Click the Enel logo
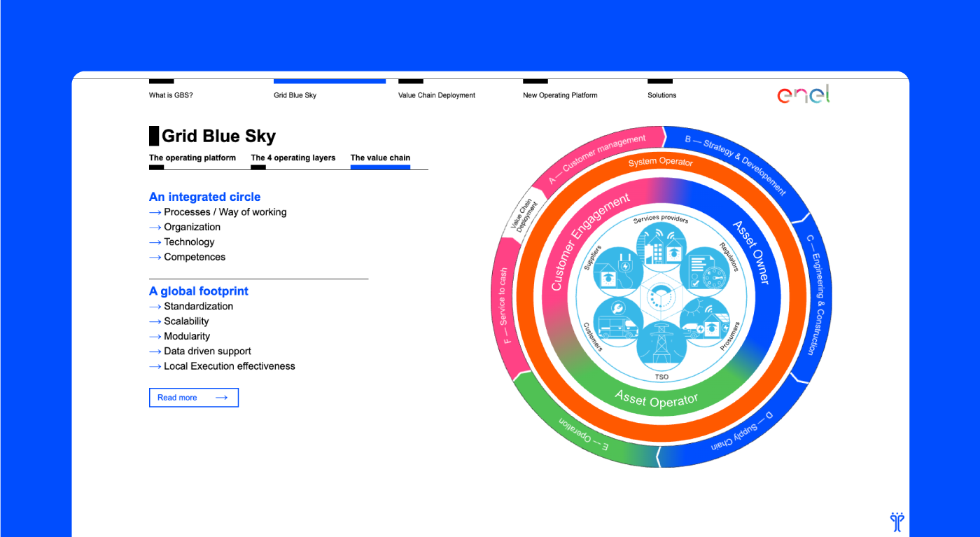Viewport: 980px width, 537px height. tap(803, 94)
